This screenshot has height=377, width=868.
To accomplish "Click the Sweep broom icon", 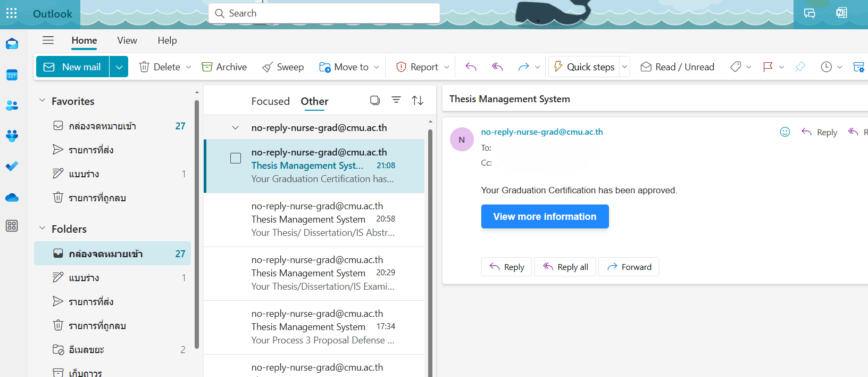I will tap(268, 67).
